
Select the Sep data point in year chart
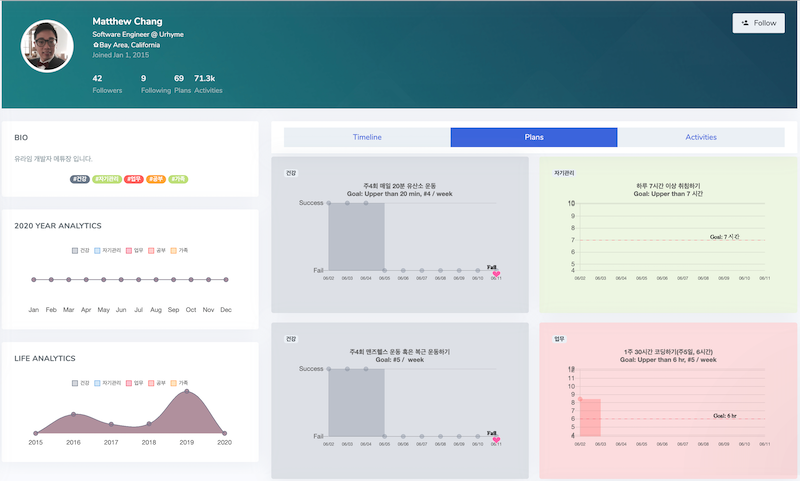pos(173,280)
